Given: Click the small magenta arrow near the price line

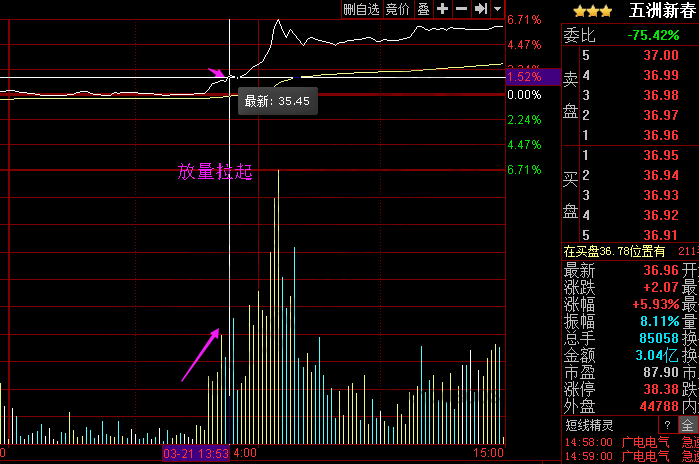Looking at the screenshot, I should click(x=217, y=74).
